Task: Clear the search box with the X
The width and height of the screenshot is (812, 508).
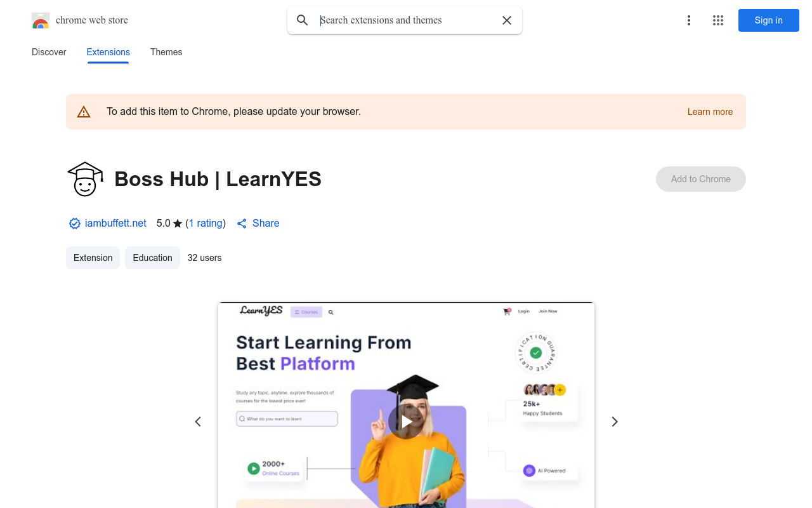Action: (x=507, y=20)
